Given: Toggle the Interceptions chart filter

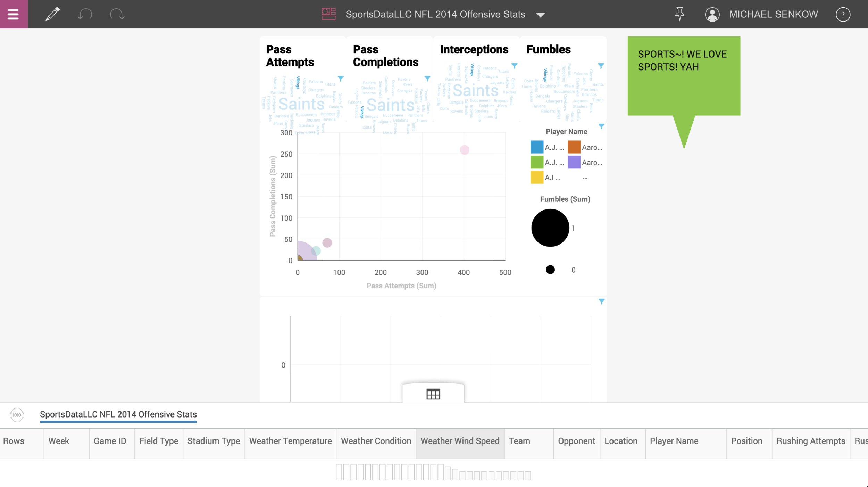Looking at the screenshot, I should click(515, 65).
